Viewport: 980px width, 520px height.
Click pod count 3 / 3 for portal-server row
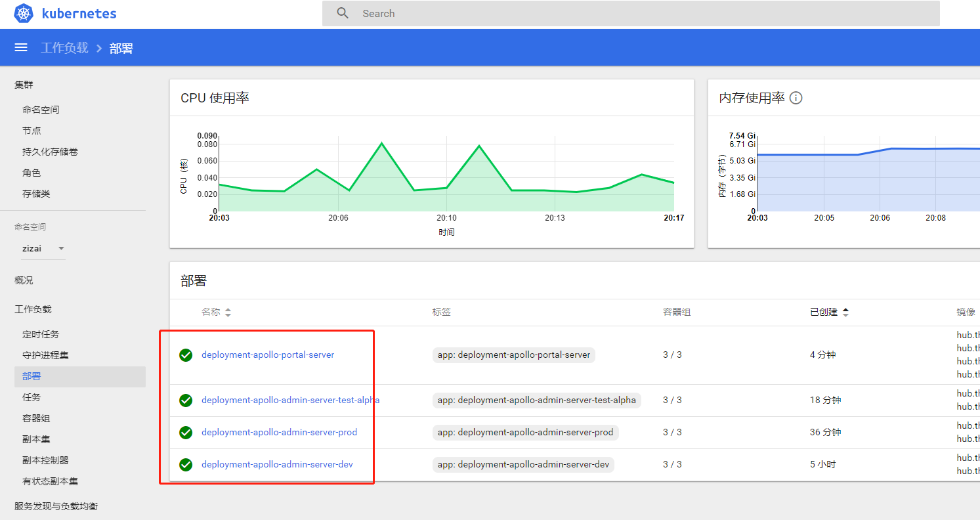point(672,355)
